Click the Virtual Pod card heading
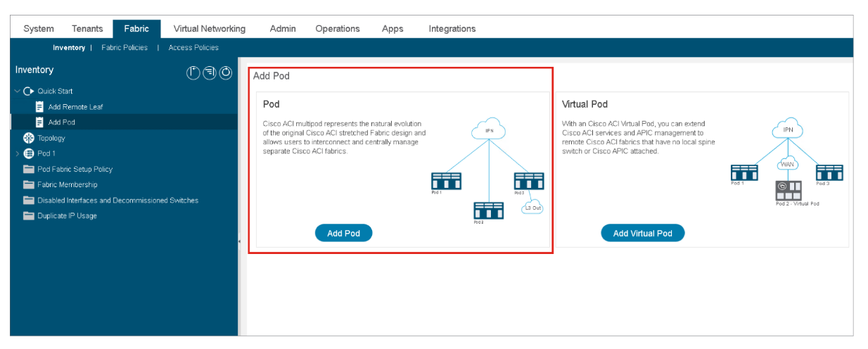Image resolution: width=868 pixels, height=349 pixels. tap(585, 104)
